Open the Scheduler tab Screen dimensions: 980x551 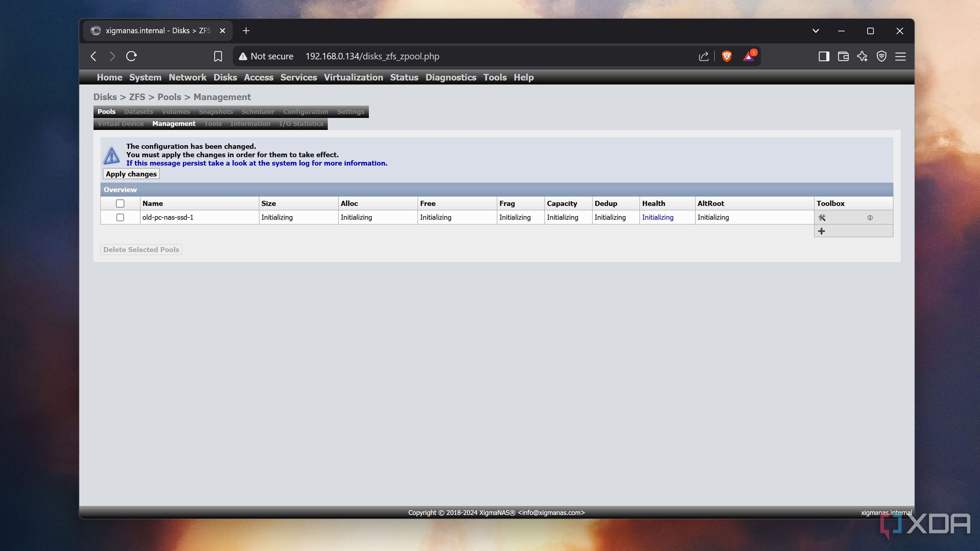click(x=258, y=111)
